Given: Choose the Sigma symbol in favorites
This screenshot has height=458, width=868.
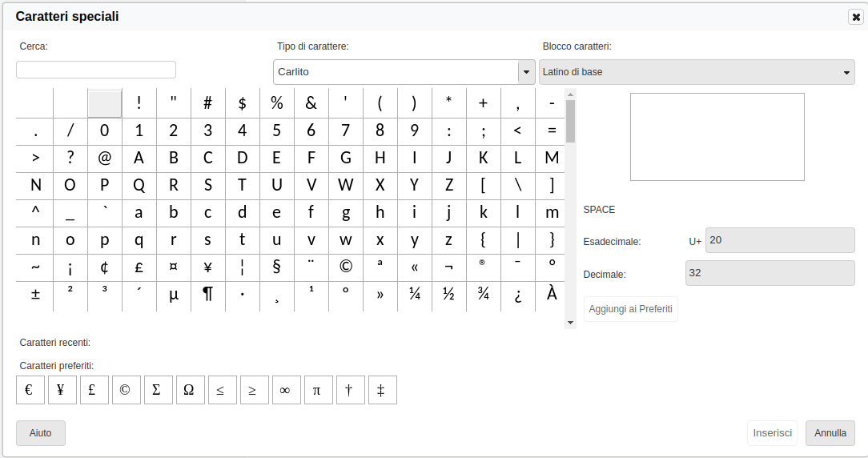Looking at the screenshot, I should [158, 390].
